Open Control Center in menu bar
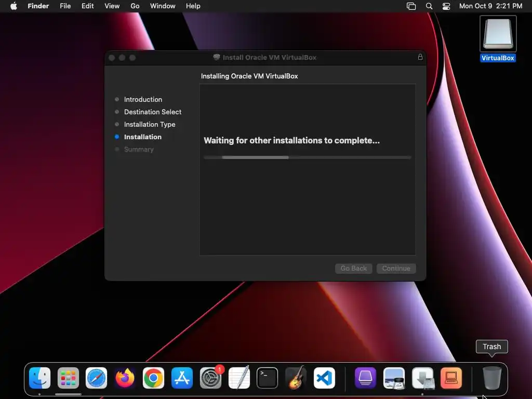Image resolution: width=532 pixels, height=399 pixels. 446,6
